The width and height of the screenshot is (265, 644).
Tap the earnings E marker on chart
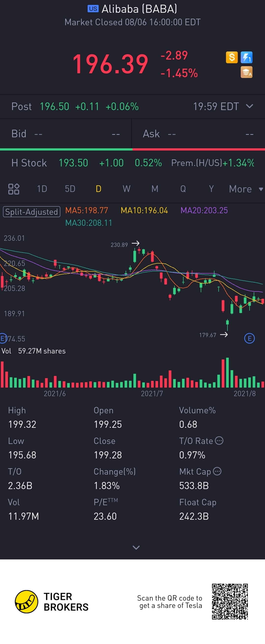[x=249, y=339]
